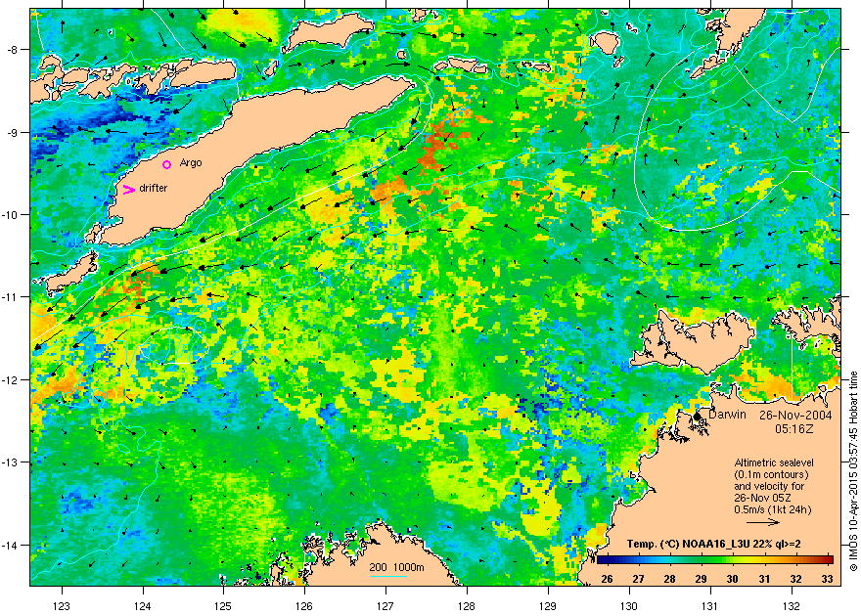Click latitude axis label '-10'

pyautogui.click(x=10, y=215)
